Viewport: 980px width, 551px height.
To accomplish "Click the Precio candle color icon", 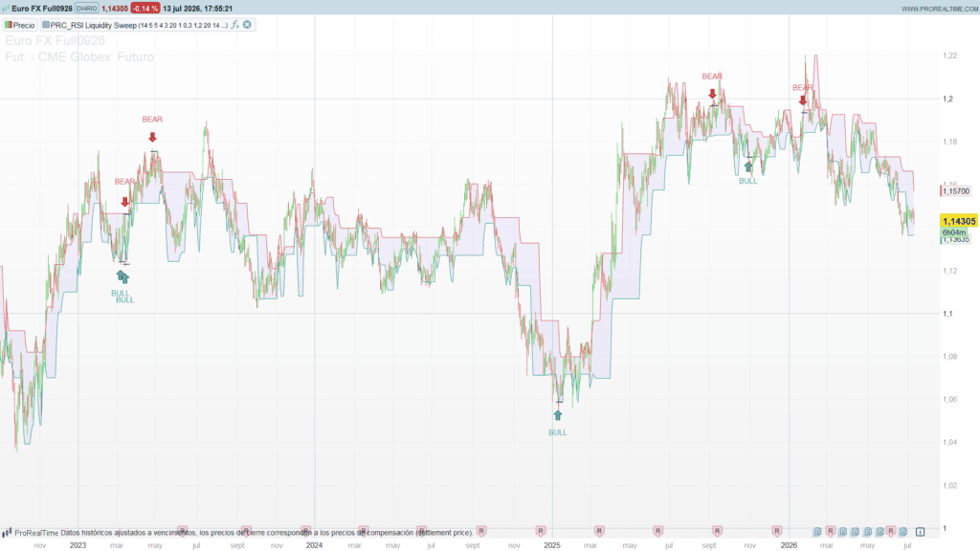I will [9, 25].
